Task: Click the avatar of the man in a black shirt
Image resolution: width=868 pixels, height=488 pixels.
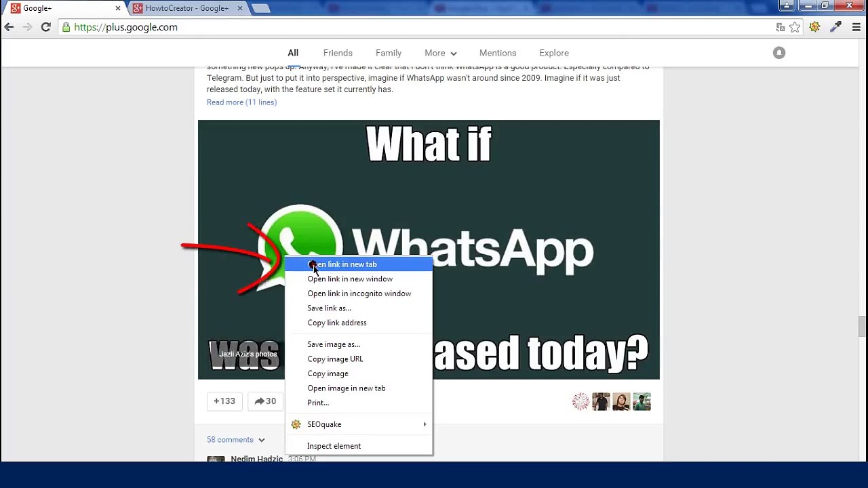Action: tap(601, 402)
